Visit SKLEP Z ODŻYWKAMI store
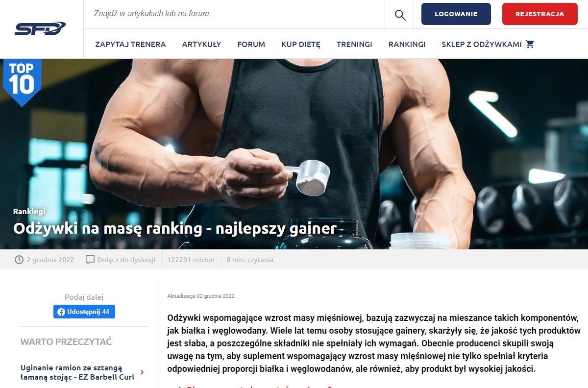Viewport: 588px width, 388px height. pos(482,44)
